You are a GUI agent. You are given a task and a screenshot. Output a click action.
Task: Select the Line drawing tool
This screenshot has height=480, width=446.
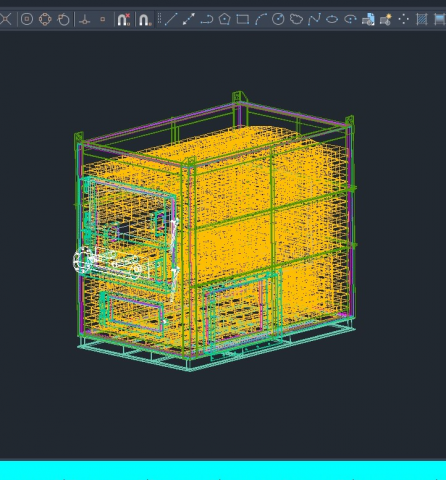(x=171, y=19)
